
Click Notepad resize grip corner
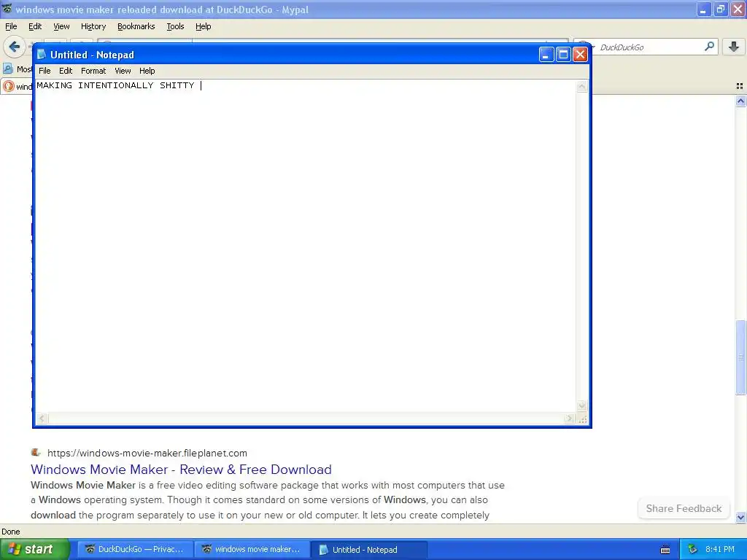[583, 419]
